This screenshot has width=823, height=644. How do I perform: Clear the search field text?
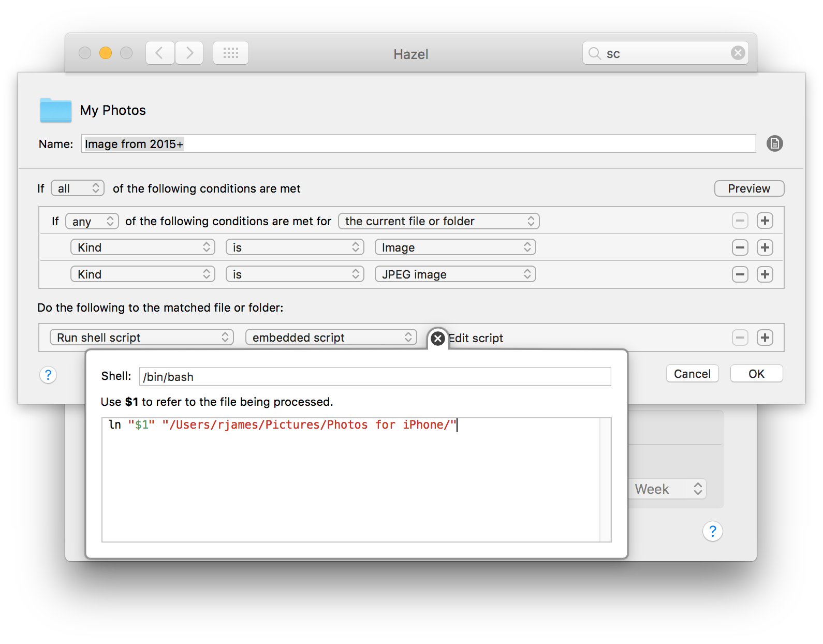738,53
